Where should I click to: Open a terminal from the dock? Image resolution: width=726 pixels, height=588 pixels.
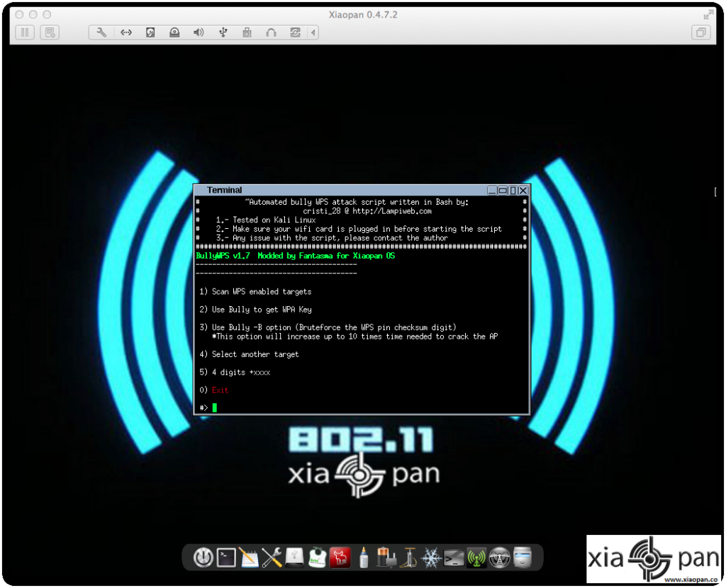click(225, 558)
